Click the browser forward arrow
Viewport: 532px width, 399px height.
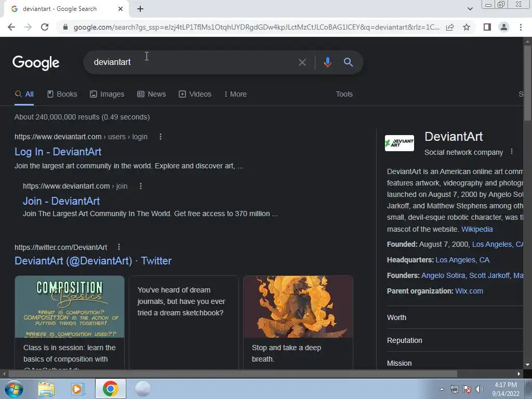[28, 27]
